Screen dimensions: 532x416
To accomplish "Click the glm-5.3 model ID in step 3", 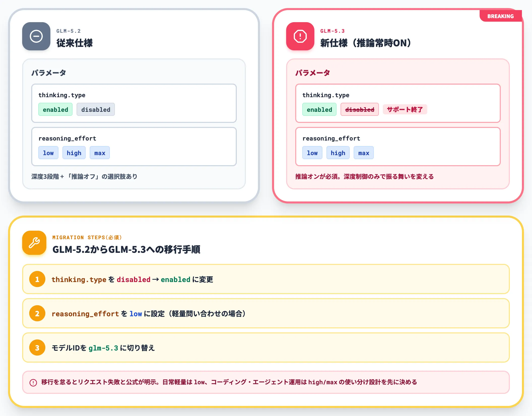I will point(103,348).
